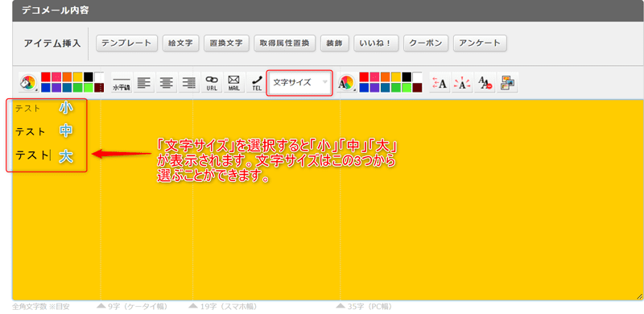The image size is (644, 314).
Task: Choose red in the text color palette
Action: point(364,76)
